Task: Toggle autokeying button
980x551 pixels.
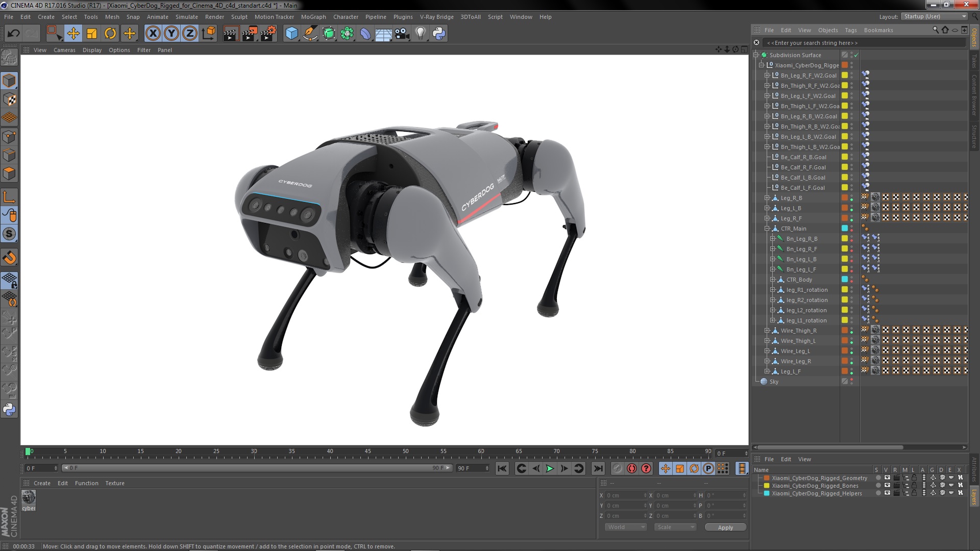Action: pyautogui.click(x=632, y=468)
